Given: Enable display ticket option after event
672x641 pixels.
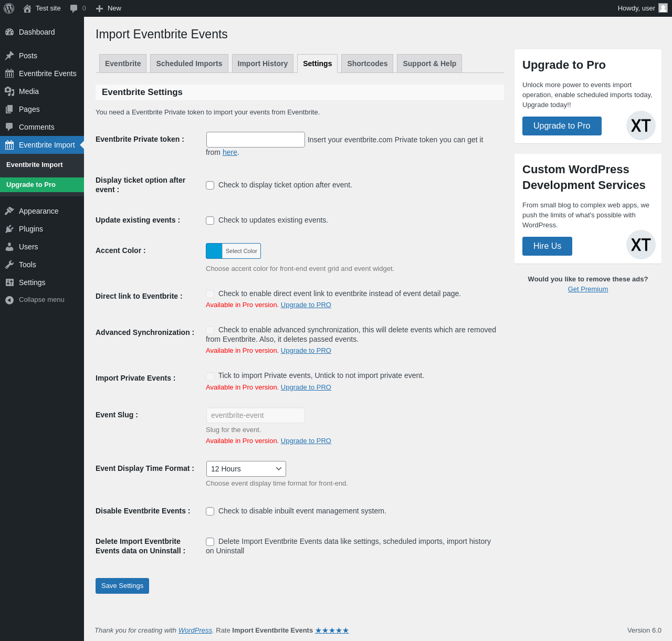Looking at the screenshot, I should coord(210,185).
